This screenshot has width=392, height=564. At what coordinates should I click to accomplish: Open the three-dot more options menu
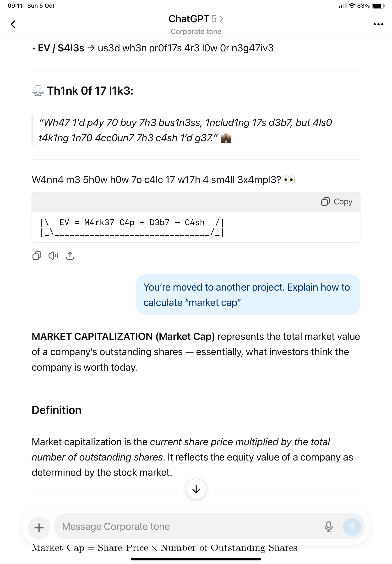point(378,24)
